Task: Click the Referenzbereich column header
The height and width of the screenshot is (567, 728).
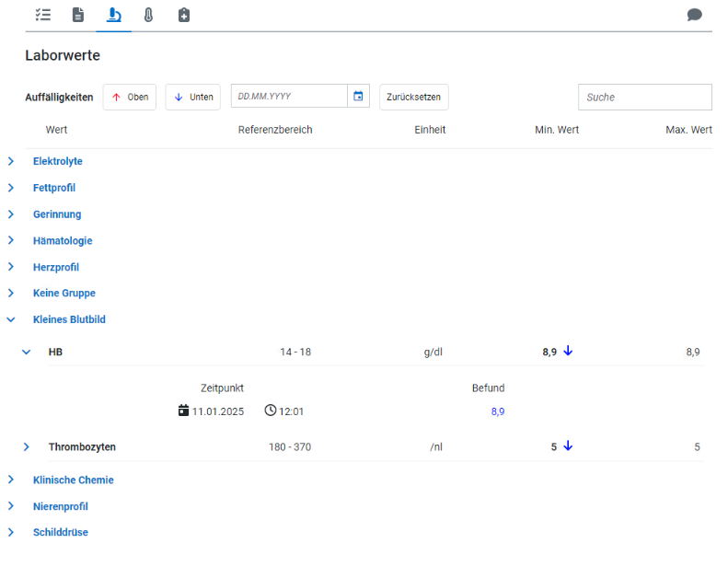Action: coord(275,130)
